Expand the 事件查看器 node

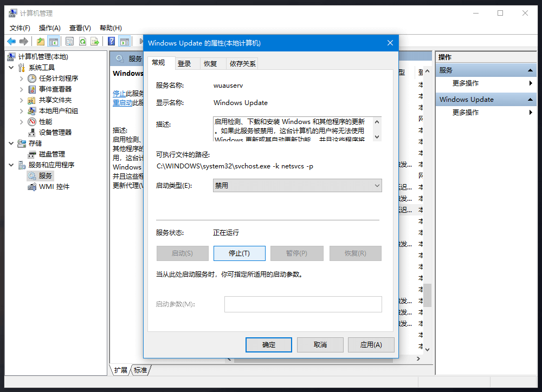pos(22,89)
